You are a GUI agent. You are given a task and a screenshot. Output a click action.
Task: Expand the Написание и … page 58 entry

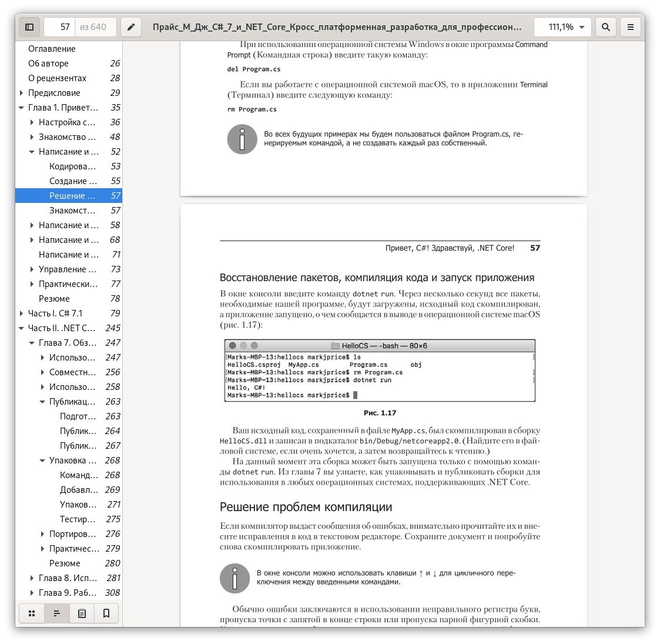pos(32,225)
